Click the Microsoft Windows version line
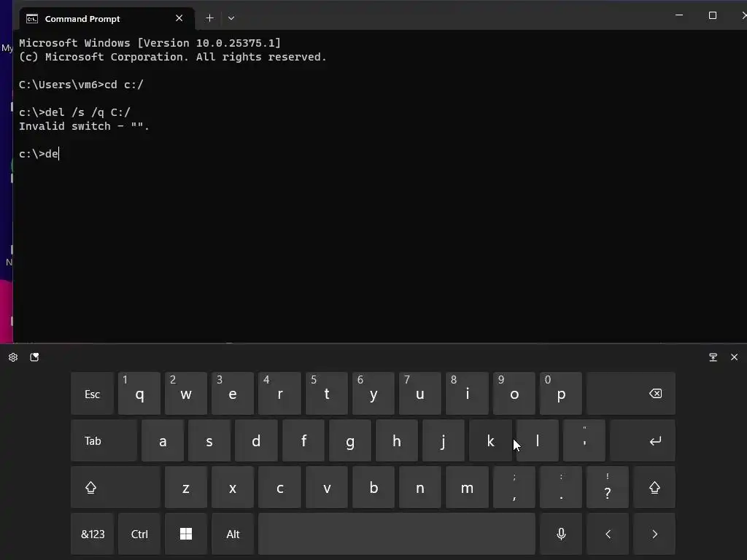Screen dimensions: 747x560 click(150, 43)
